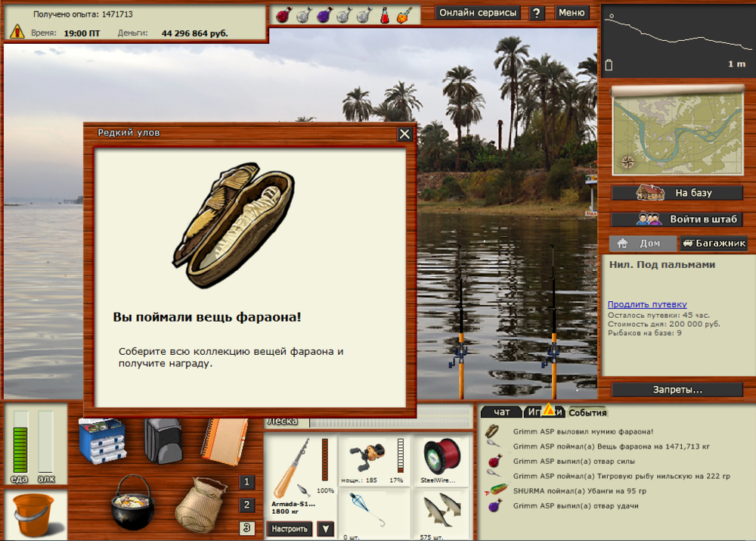Click the Продлить путевку link
The width and height of the screenshot is (756, 541).
point(647,304)
